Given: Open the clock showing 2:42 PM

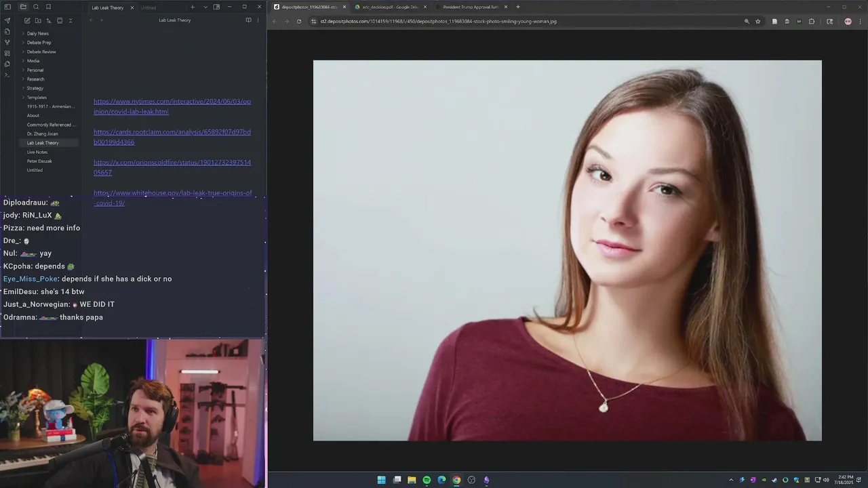Looking at the screenshot, I should (845, 480).
